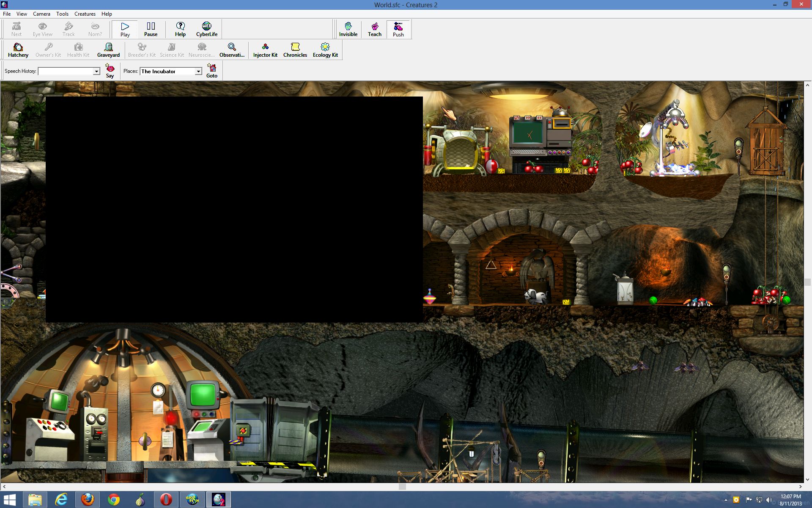Open Help from the toolbar
The image size is (812, 508).
coord(180,29)
